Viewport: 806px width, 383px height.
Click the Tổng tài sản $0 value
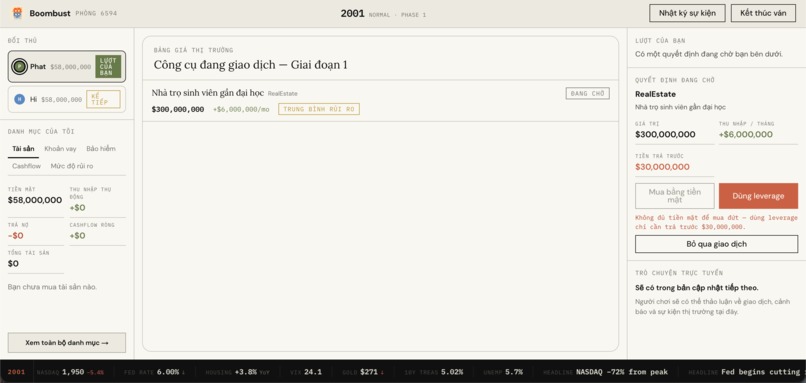[14, 264]
